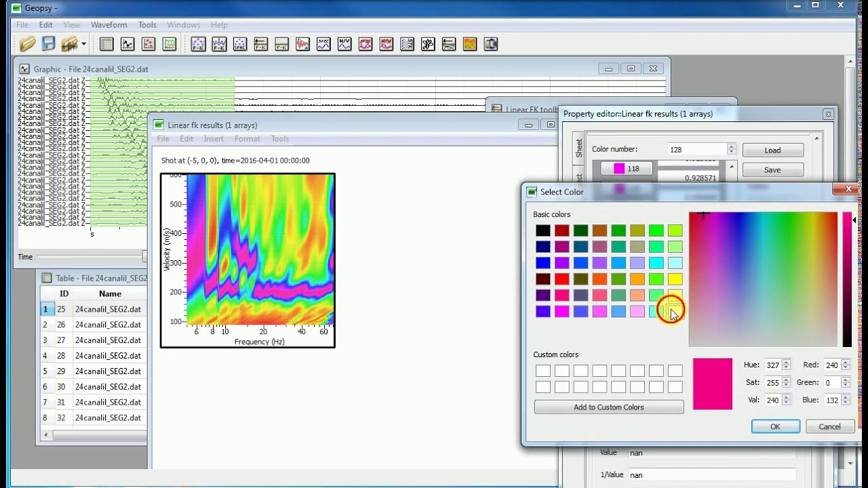
Task: Open the Waveform menu in Geopsy
Action: 108,25
